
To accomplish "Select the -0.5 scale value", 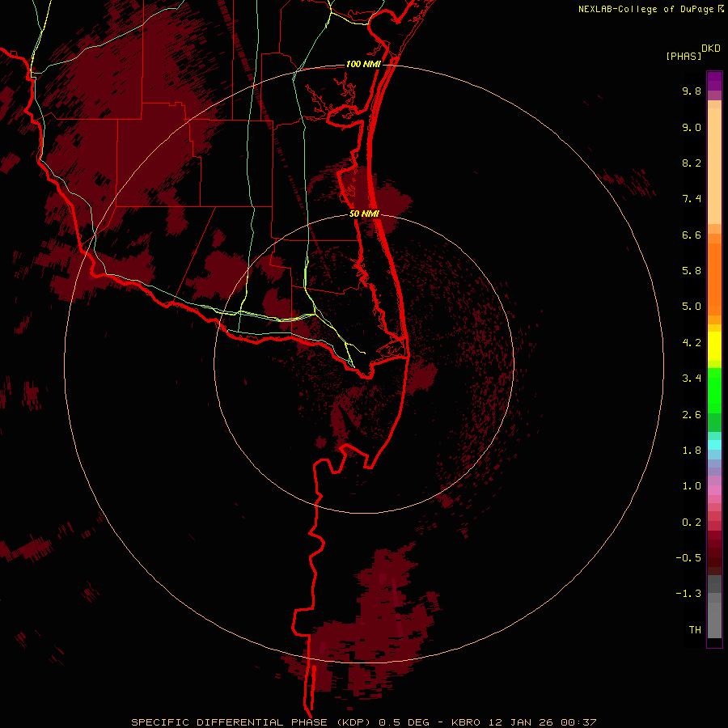I will pyautogui.click(x=688, y=558).
